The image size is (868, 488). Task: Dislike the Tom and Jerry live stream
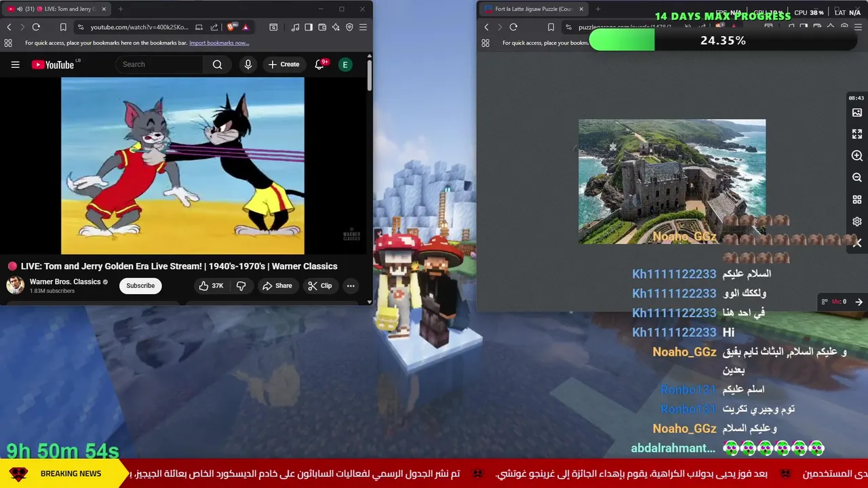[x=241, y=286]
